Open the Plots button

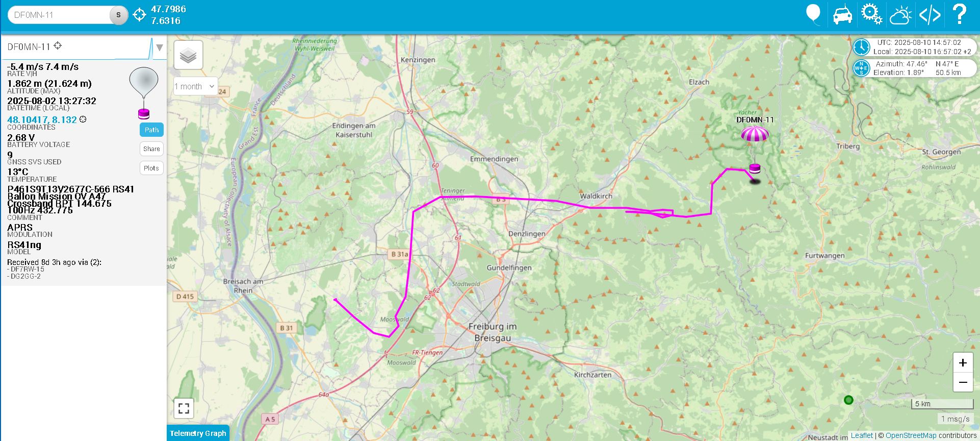[151, 168]
